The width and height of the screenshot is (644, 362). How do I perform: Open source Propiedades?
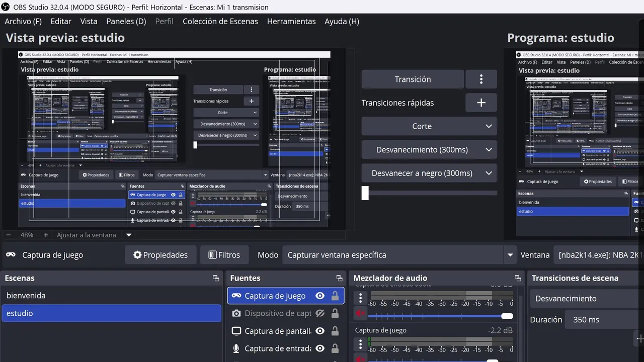[160, 255]
